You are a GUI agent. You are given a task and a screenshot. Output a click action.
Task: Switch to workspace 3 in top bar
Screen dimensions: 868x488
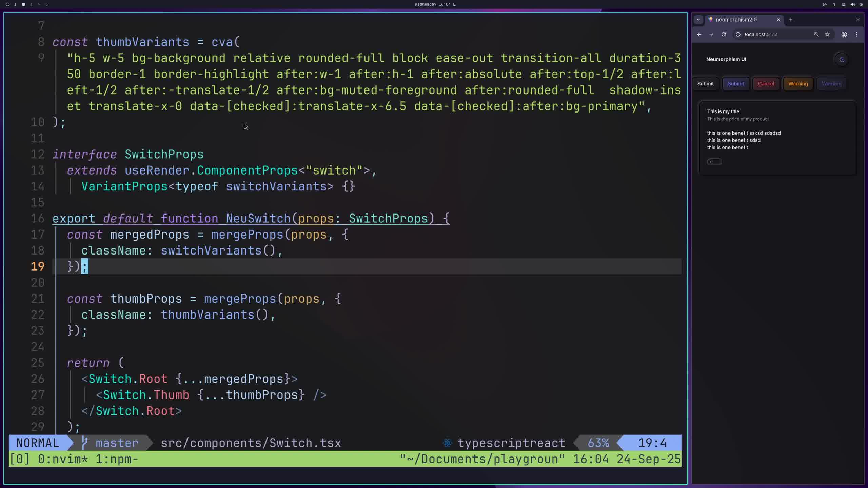click(x=31, y=4)
